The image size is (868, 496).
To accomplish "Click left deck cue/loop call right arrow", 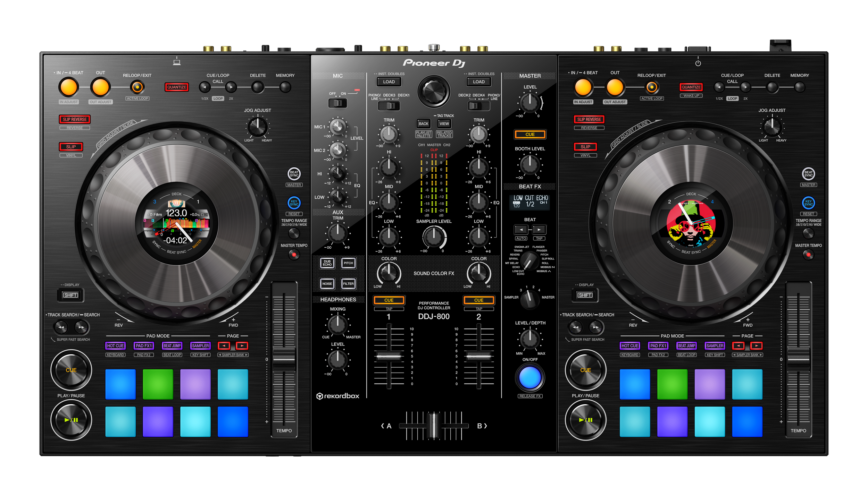I will 231,87.
